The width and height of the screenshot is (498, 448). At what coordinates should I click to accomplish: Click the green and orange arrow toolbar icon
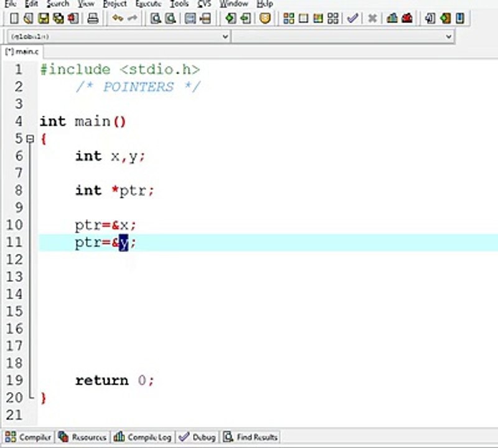click(445, 18)
